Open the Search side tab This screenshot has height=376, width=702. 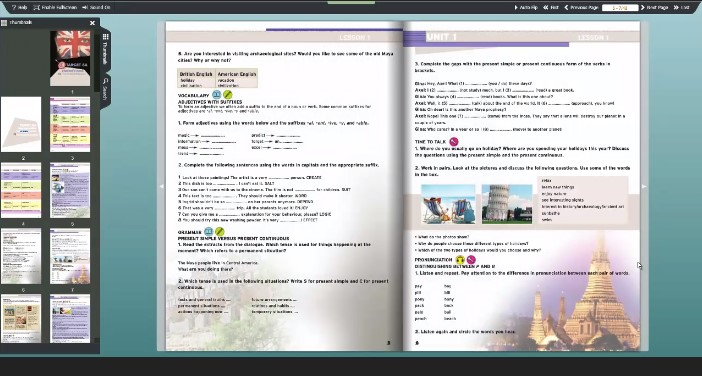click(x=105, y=90)
